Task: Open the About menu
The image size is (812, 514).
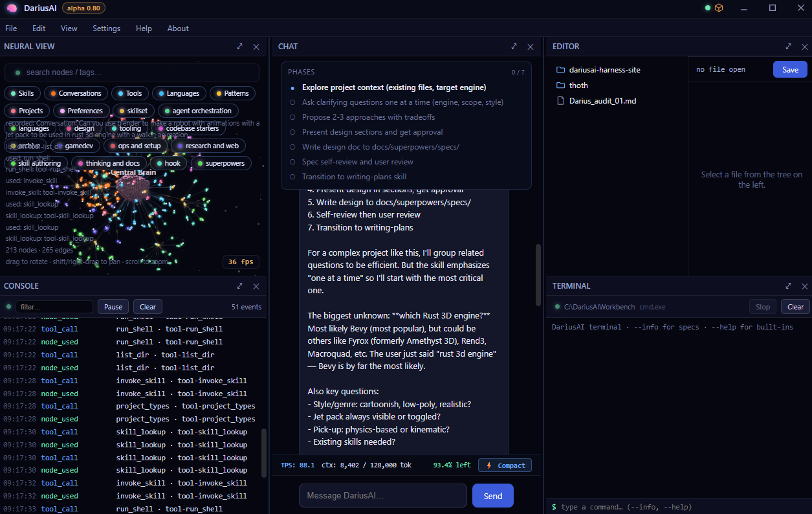Action: 178,28
